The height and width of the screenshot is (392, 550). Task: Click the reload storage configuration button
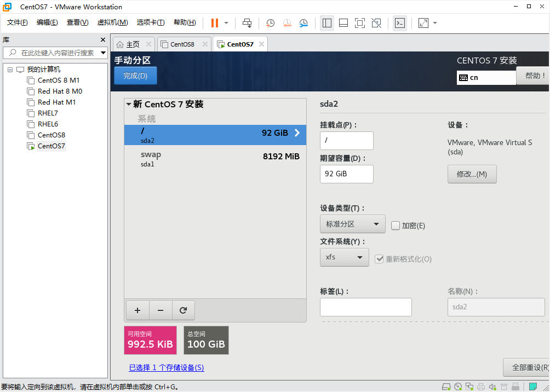pos(183,310)
